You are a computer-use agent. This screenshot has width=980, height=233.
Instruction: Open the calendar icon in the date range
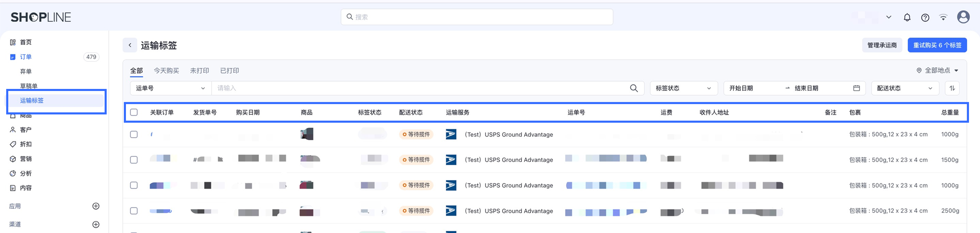pos(856,88)
